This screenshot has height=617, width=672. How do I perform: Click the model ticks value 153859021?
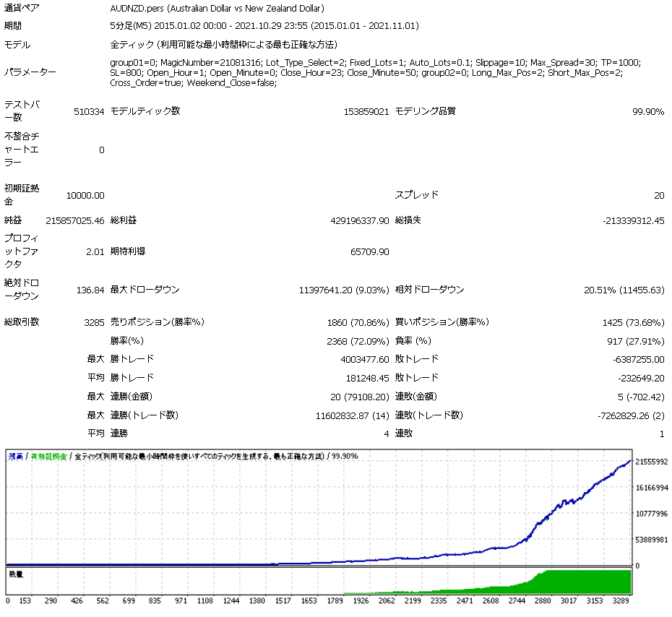pos(366,112)
